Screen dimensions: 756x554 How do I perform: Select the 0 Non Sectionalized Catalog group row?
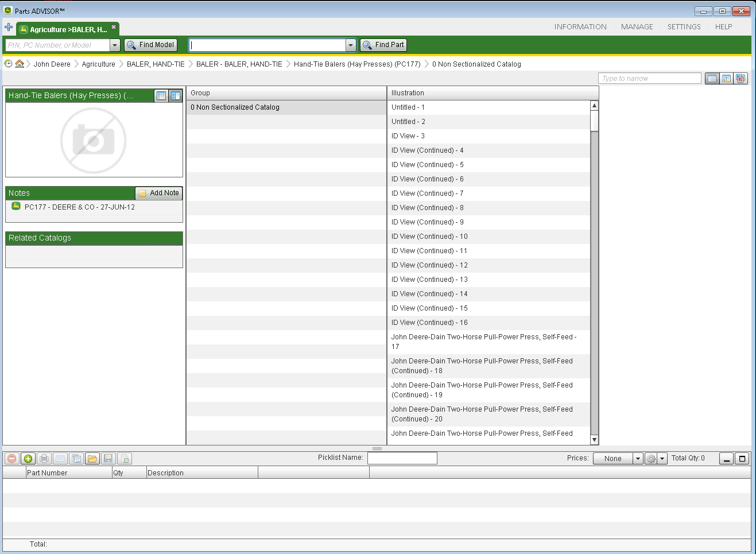[x=286, y=107]
